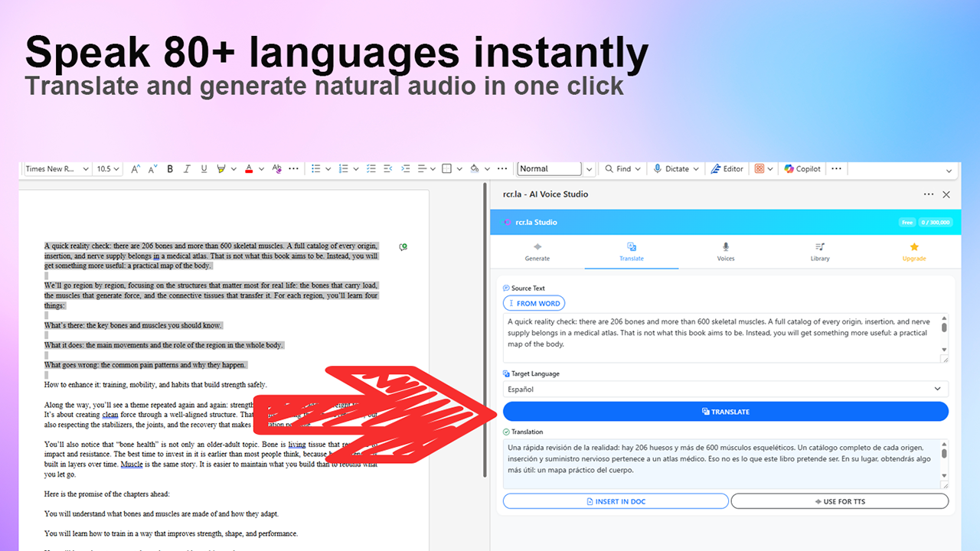Click the comment icon in document margin

(x=403, y=247)
